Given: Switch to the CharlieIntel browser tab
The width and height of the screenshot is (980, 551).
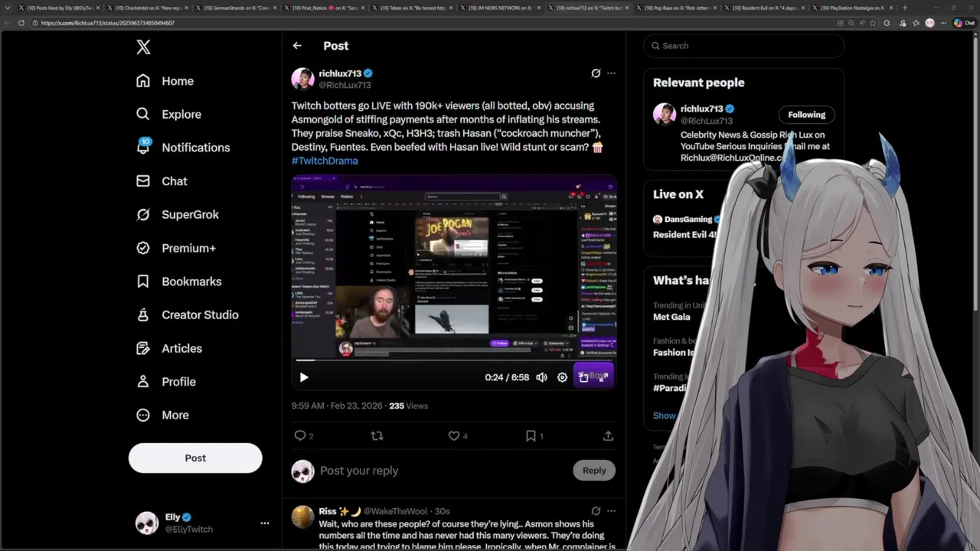Looking at the screenshot, I should tap(149, 8).
